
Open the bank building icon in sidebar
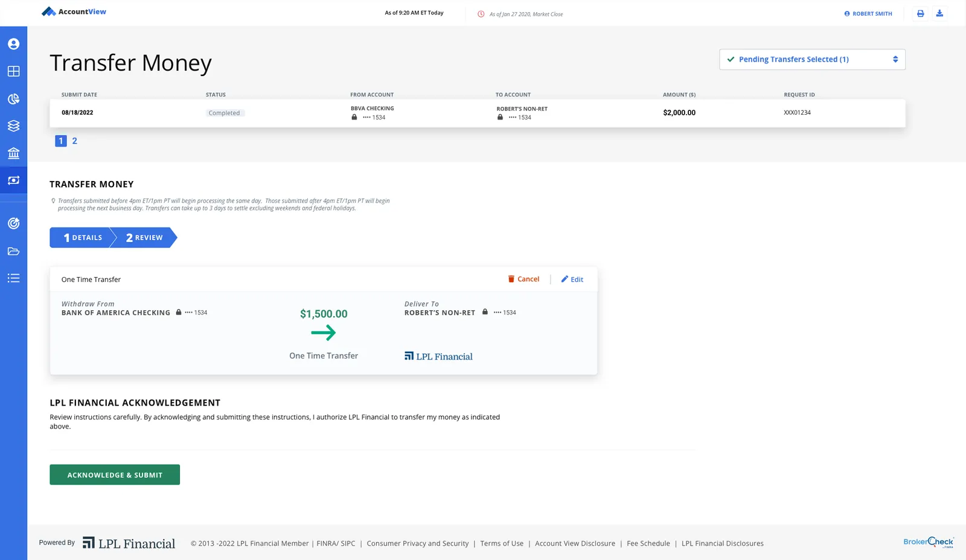pyautogui.click(x=13, y=153)
